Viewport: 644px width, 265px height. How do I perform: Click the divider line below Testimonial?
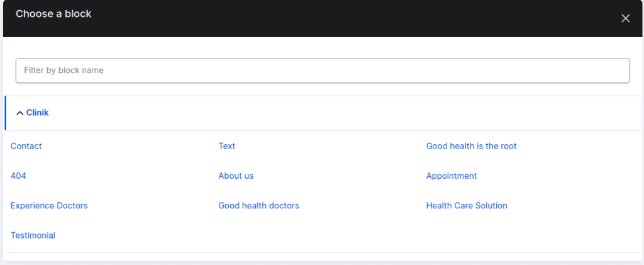click(x=322, y=252)
